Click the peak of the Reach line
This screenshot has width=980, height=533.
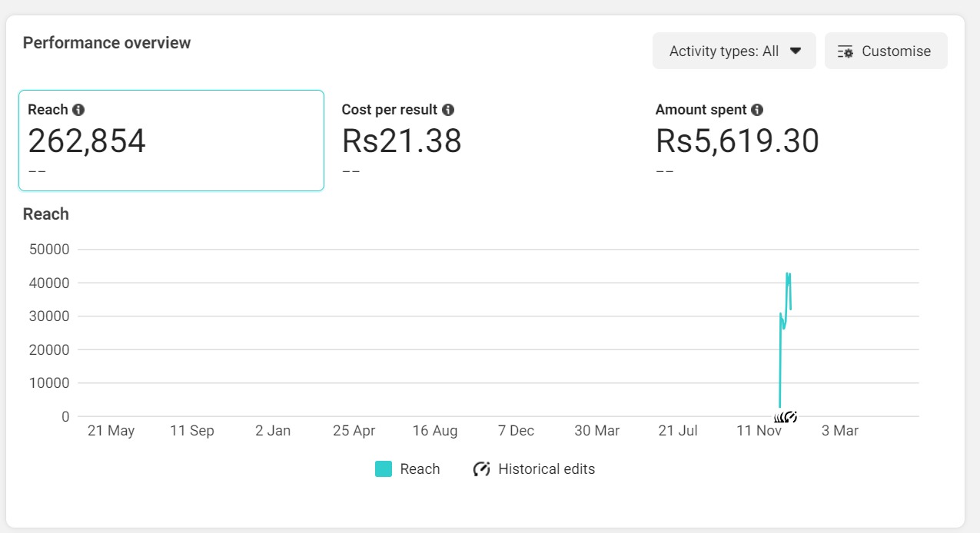(x=788, y=274)
